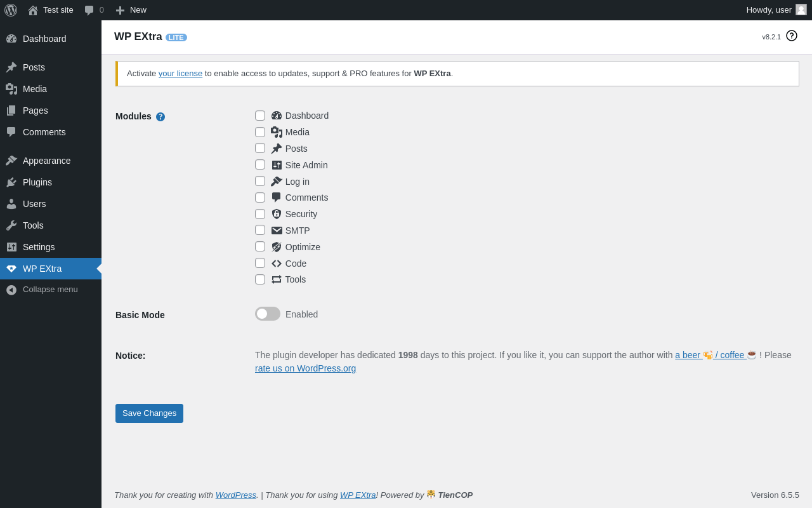Viewport: 812px width, 508px height.
Task: Enable the Log in module checkbox
Action: point(260,181)
